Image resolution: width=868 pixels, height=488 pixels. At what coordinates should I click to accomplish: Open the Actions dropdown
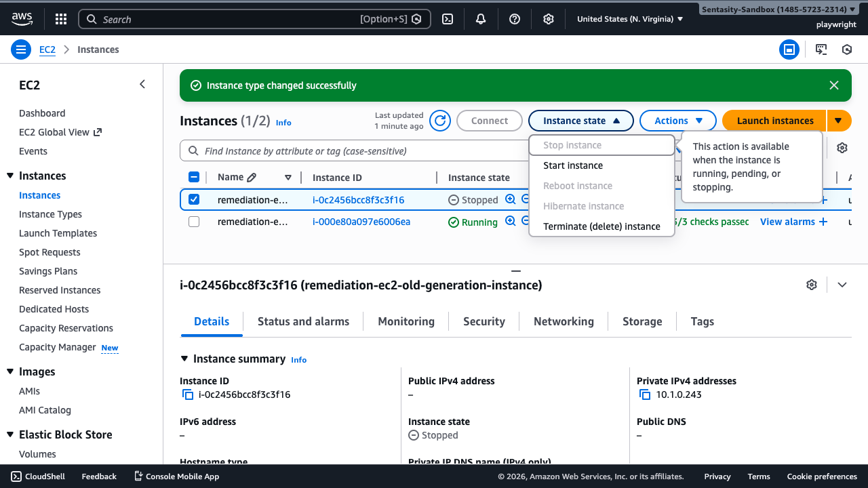pos(677,120)
